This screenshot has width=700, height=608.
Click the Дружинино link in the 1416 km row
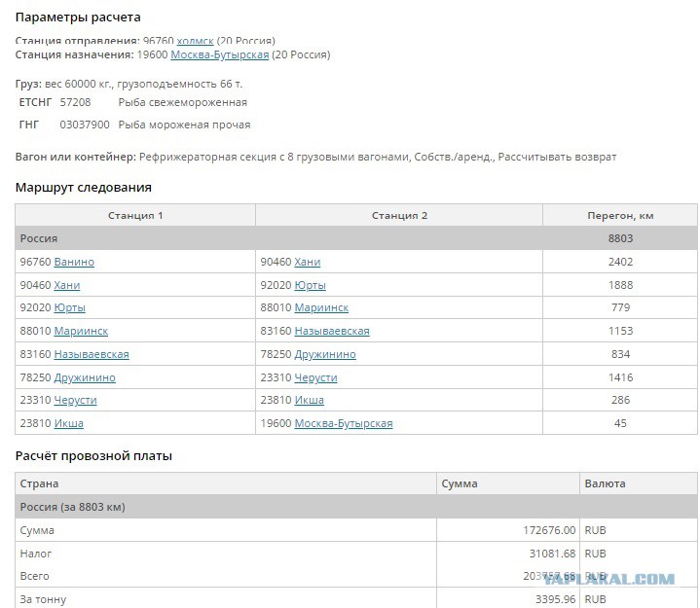point(85,377)
